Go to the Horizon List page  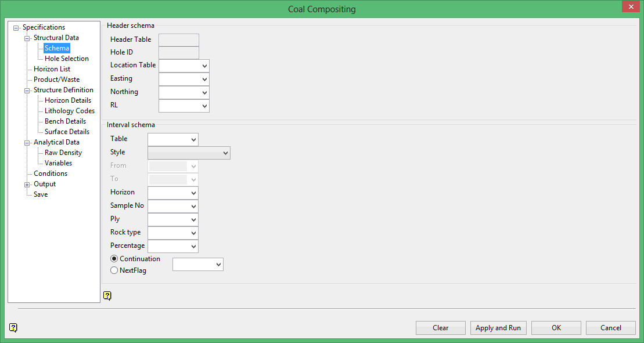click(x=52, y=69)
